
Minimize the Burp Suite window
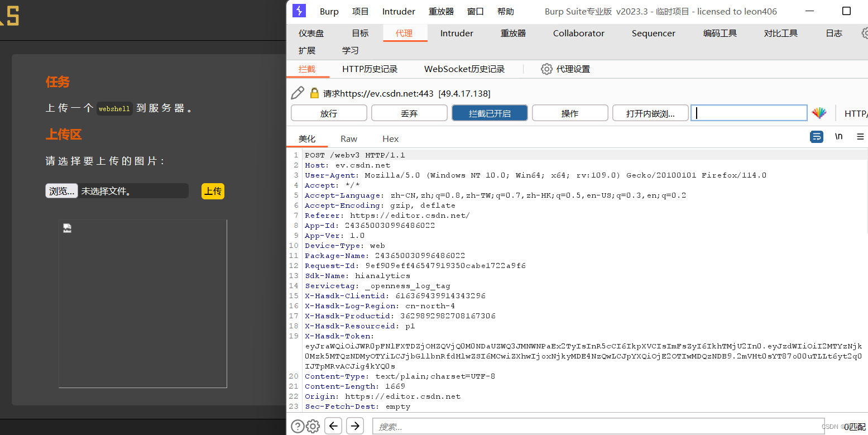[x=809, y=11]
